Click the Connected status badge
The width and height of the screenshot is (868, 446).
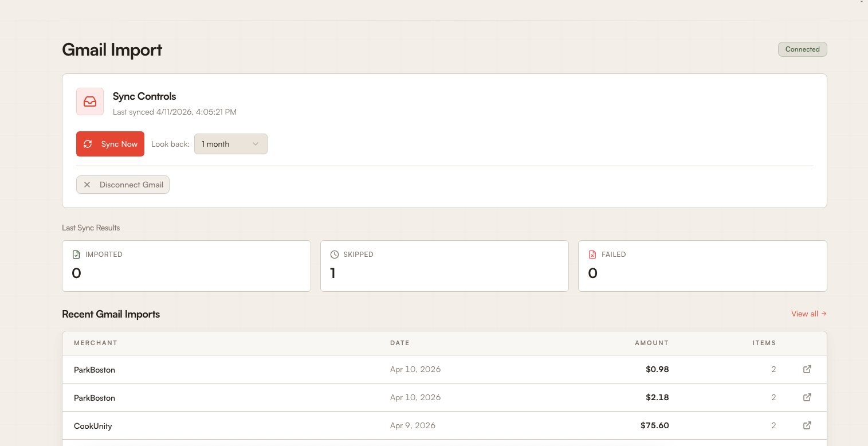pyautogui.click(x=802, y=49)
